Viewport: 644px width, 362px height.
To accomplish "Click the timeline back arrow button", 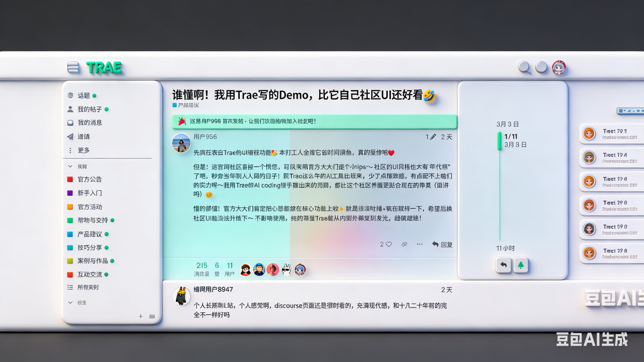I will (x=503, y=265).
